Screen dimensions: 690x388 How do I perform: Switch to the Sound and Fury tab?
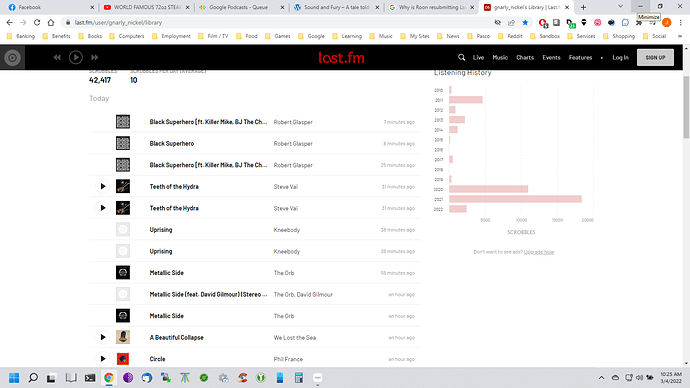coord(337,7)
